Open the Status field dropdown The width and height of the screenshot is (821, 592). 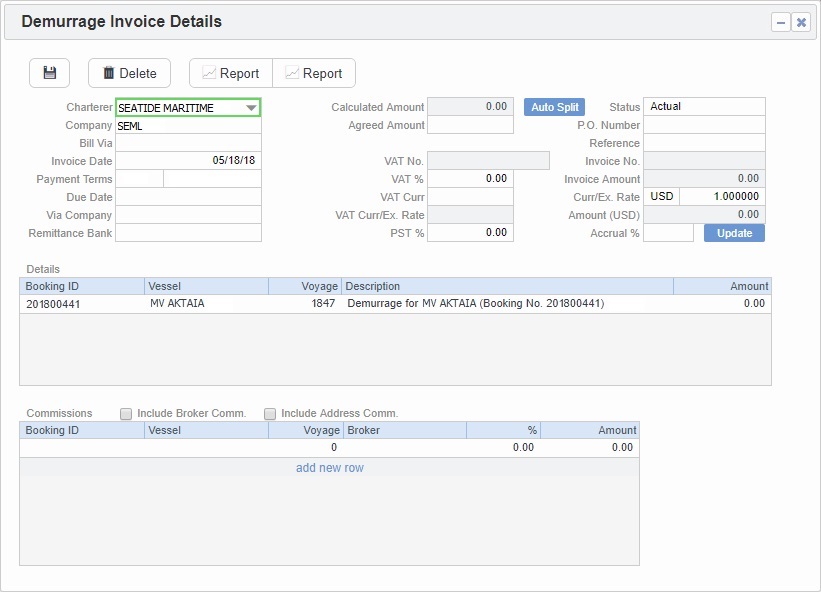click(x=707, y=106)
